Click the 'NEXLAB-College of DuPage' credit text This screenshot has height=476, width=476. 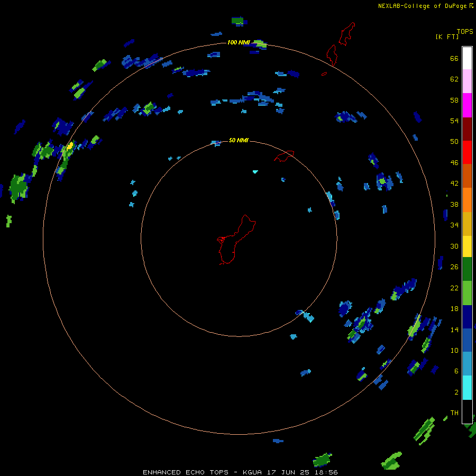click(422, 6)
